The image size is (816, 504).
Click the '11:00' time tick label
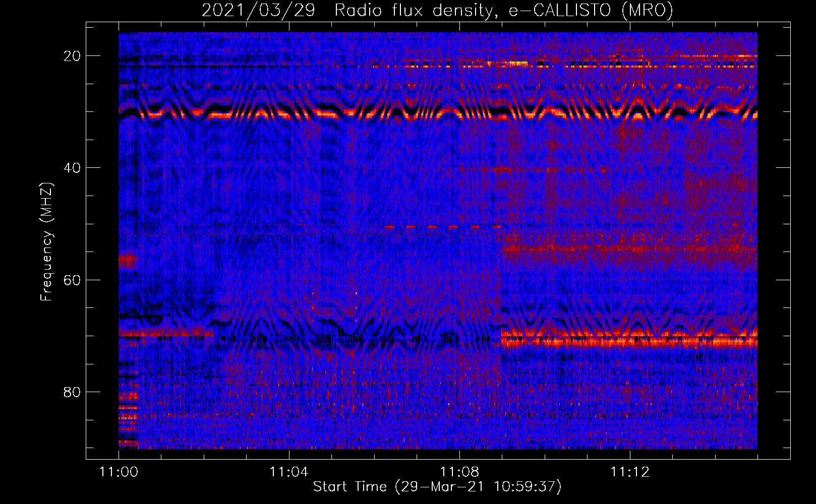click(119, 472)
